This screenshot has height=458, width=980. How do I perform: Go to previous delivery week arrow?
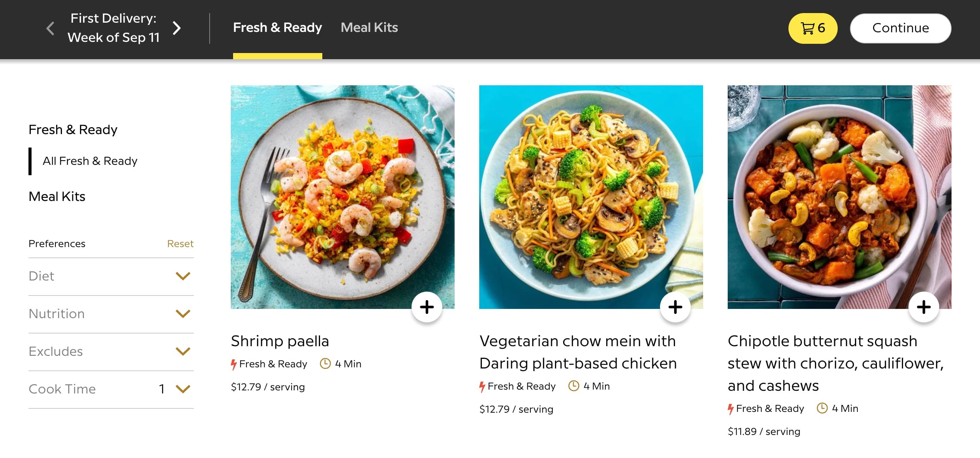coord(50,28)
